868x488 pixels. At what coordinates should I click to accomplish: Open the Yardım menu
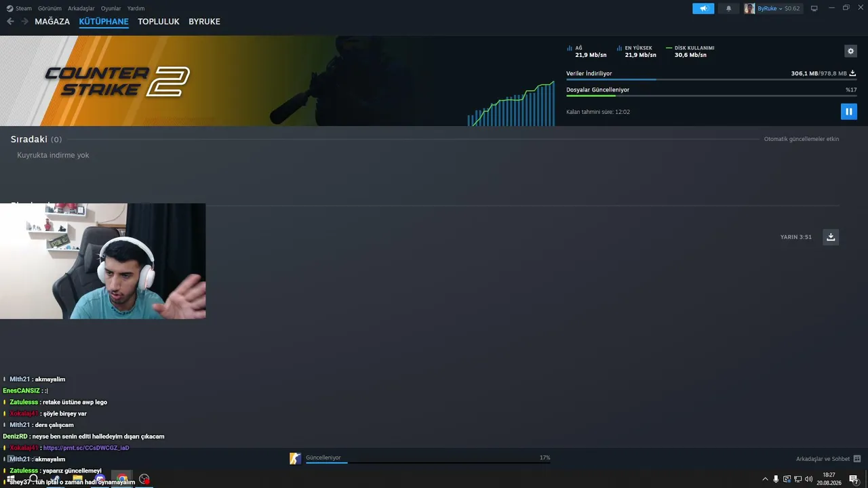pyautogui.click(x=136, y=8)
